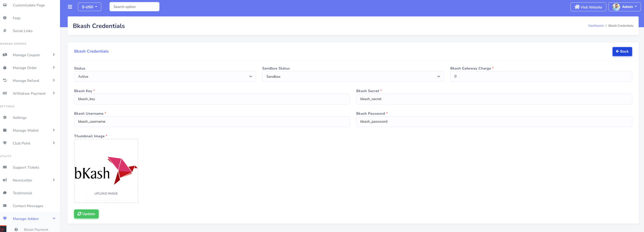The width and height of the screenshot is (644, 232).
Task: Click the Update button
Action: (x=86, y=214)
